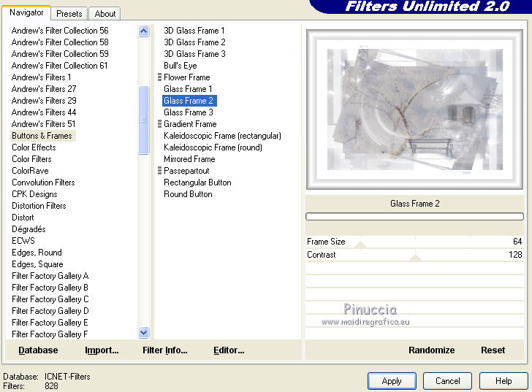
Task: Select the ECWS category
Action: pyautogui.click(x=23, y=241)
